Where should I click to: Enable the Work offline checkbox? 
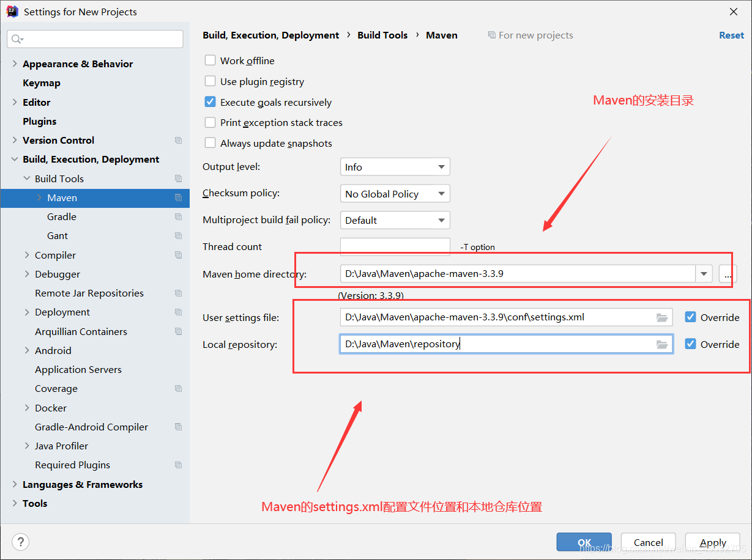pos(210,61)
